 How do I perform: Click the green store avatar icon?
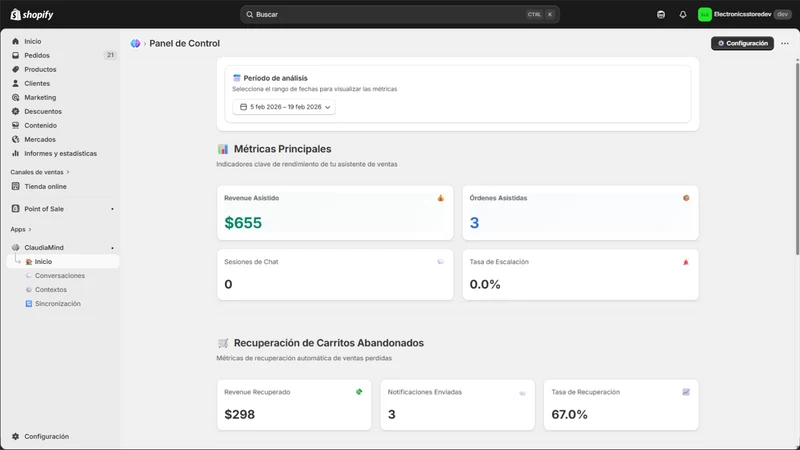(x=705, y=14)
